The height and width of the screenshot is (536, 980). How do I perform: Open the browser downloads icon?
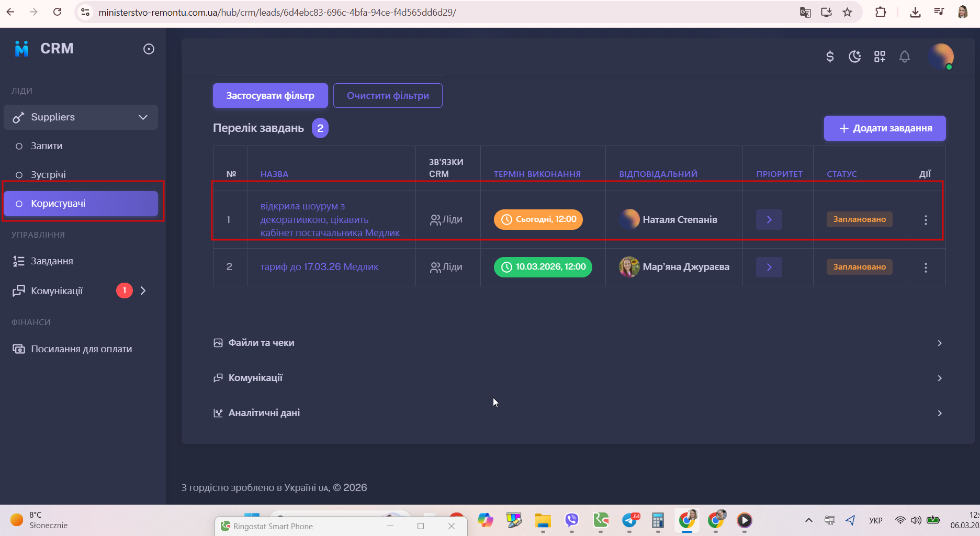915,12
